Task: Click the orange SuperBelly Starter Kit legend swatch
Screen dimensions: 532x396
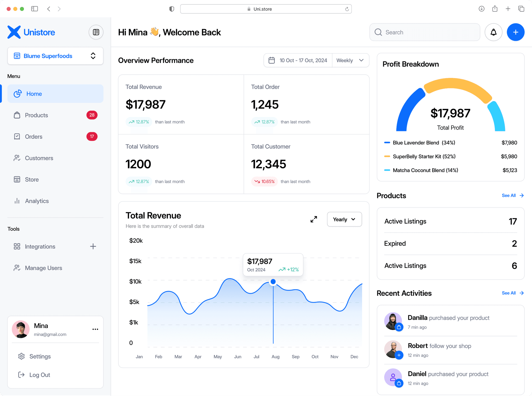Action: (387, 156)
